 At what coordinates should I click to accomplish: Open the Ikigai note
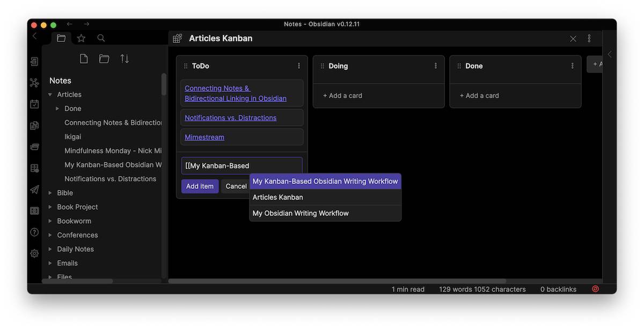point(74,137)
